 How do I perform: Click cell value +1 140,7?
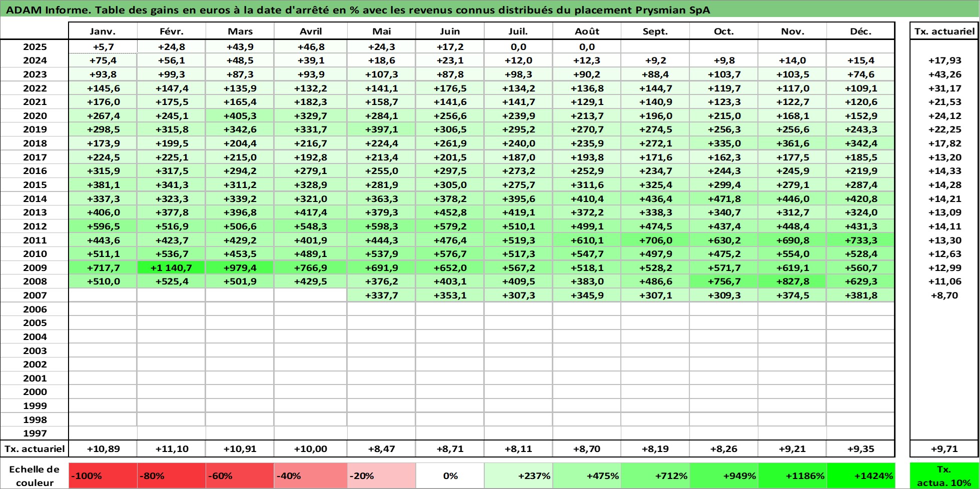coord(171,267)
